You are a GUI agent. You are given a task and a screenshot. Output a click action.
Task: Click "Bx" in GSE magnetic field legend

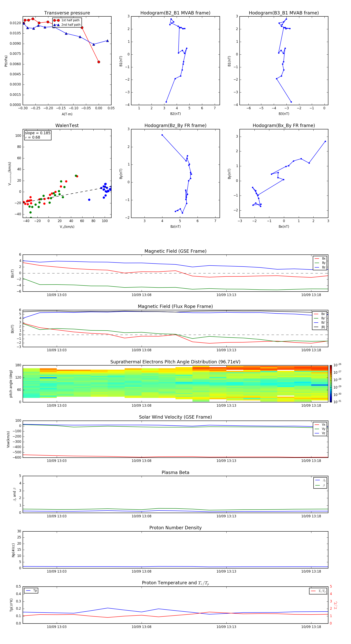pyautogui.click(x=324, y=259)
